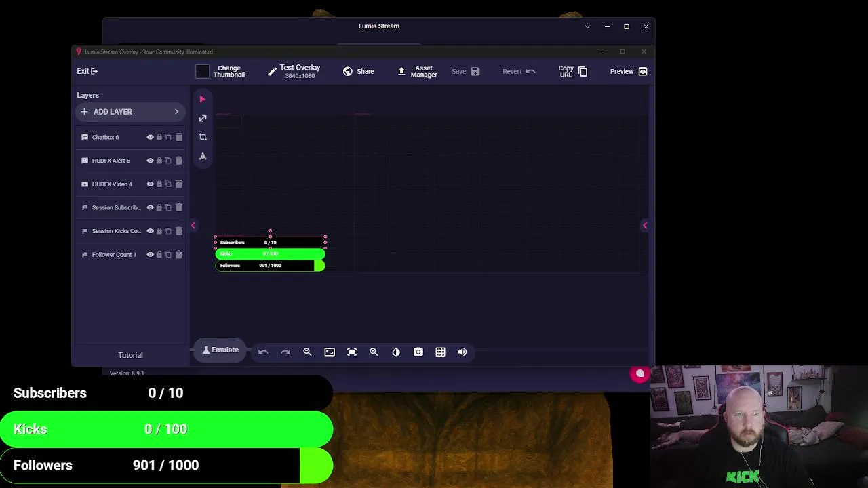Lock the Chatbox 6 layer
Viewport: 868px width, 488px height.
(x=159, y=137)
